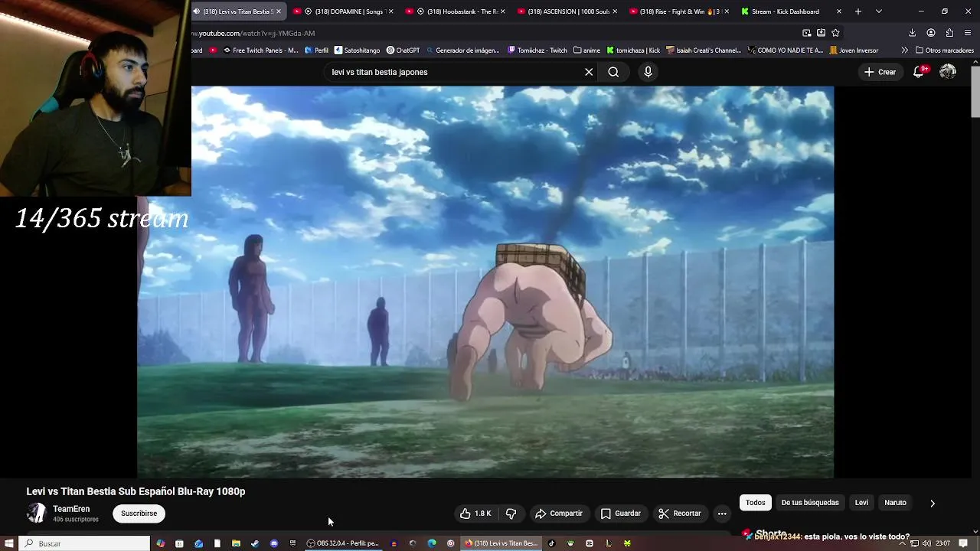
Task: Open Discord from the taskbar
Action: (274, 543)
